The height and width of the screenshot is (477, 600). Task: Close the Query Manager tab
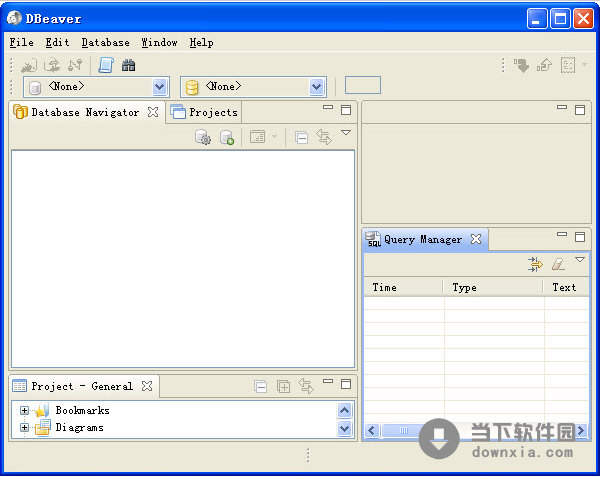[x=476, y=239]
